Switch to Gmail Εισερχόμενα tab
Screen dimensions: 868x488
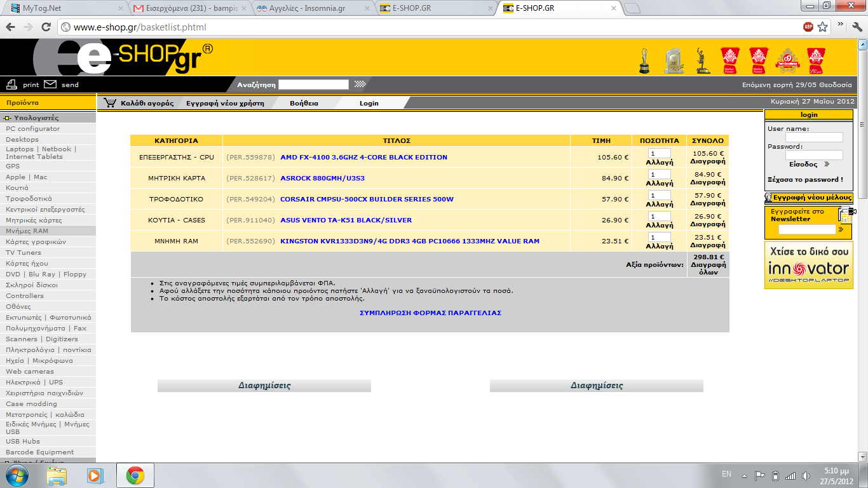[189, 8]
